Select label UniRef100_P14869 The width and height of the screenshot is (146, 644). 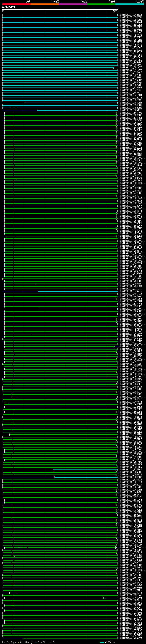point(131,273)
